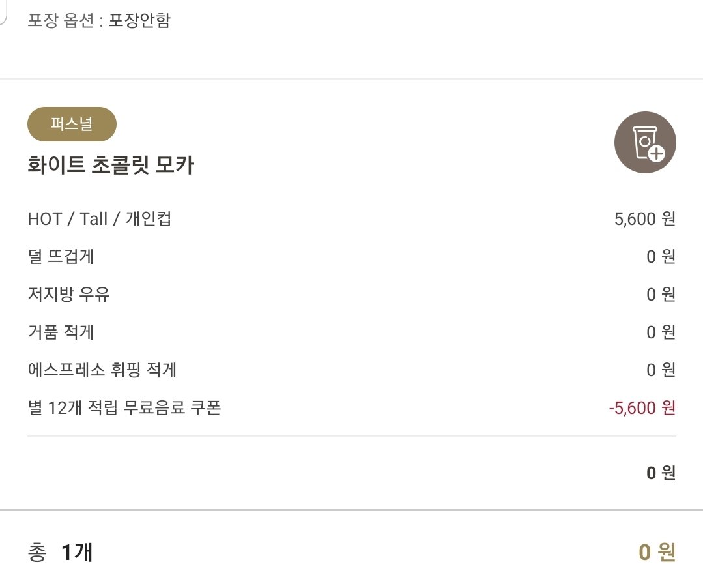Select the 별 12개 적립 무료음료 쿠폰 row
The image size is (703, 588).
click(x=352, y=407)
